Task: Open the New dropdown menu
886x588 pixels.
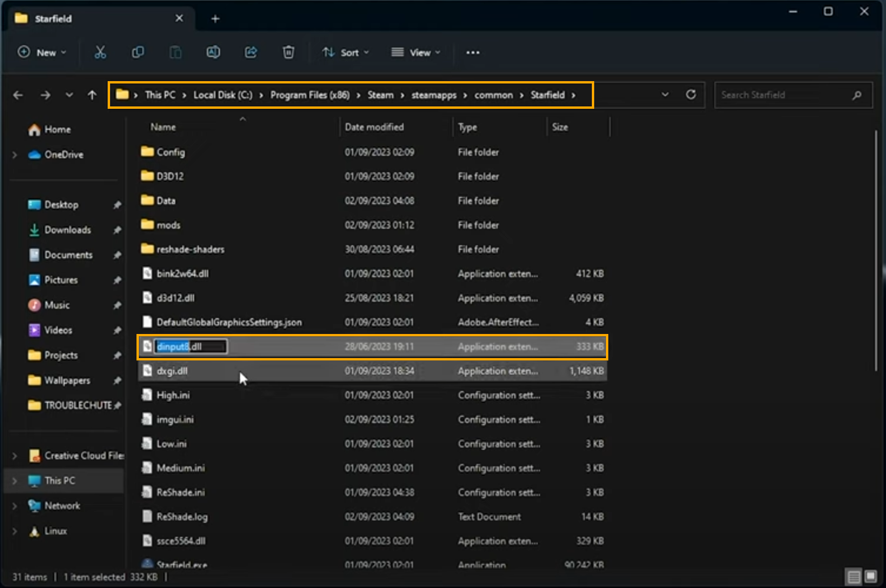Action: click(x=42, y=52)
